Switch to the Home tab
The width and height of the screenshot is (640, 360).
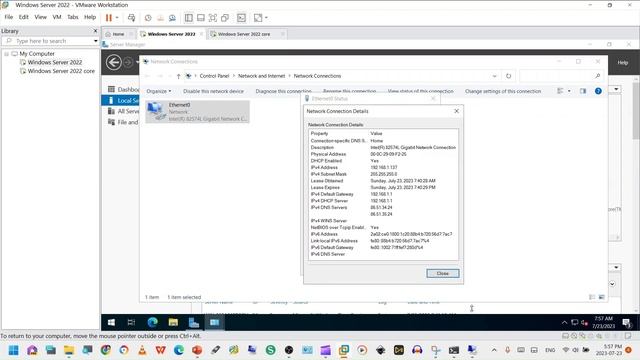(118, 34)
